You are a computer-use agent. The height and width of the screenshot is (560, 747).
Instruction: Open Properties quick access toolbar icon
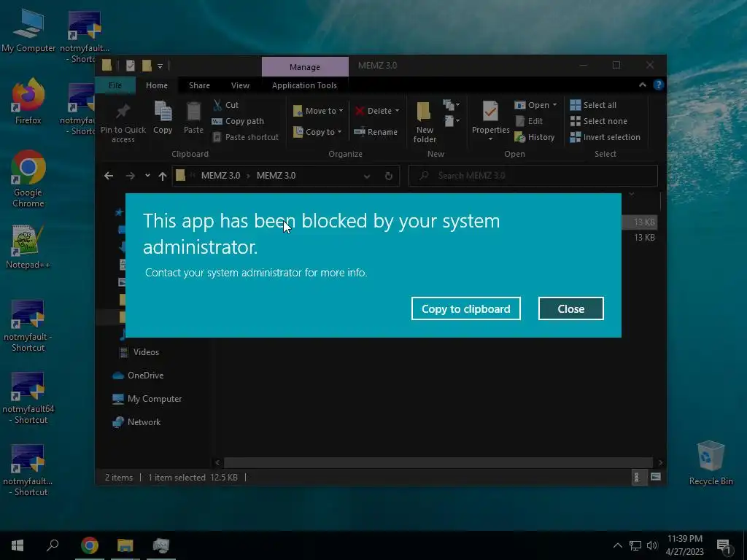click(130, 65)
